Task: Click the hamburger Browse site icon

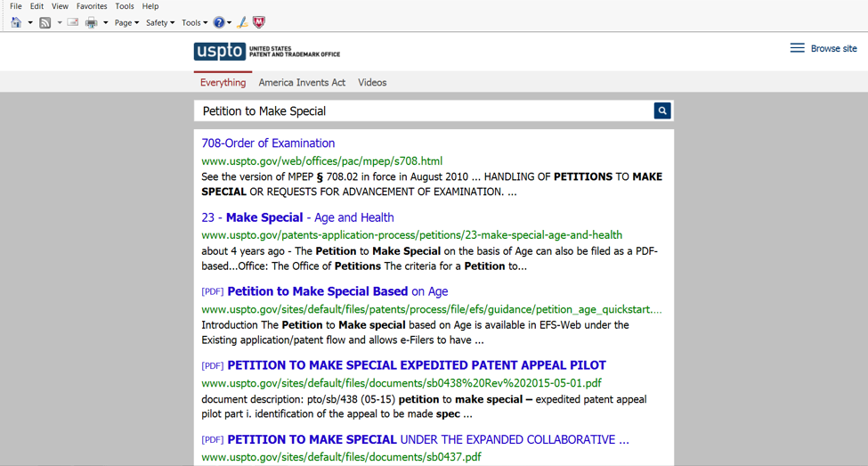Action: [x=797, y=48]
